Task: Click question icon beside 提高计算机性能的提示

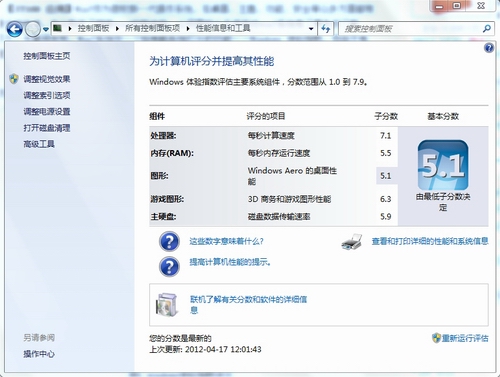Action: coord(169,267)
